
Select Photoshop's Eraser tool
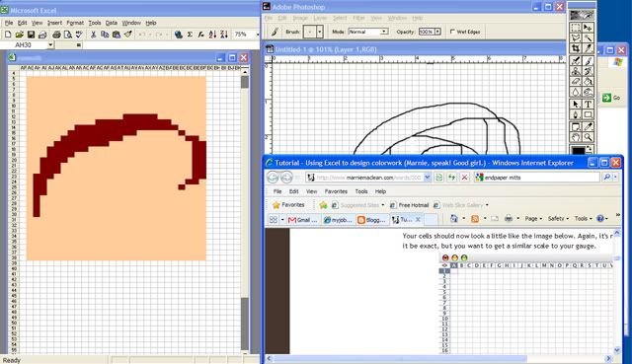576,82
